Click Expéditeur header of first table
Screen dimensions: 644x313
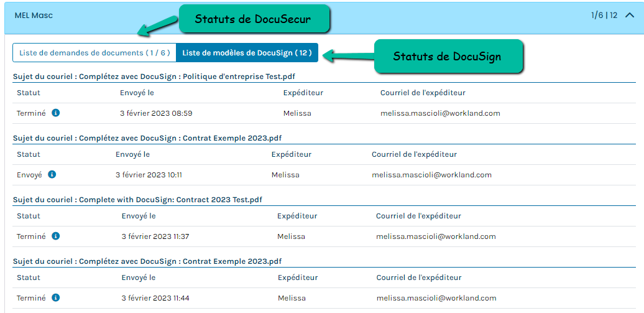tap(303, 93)
